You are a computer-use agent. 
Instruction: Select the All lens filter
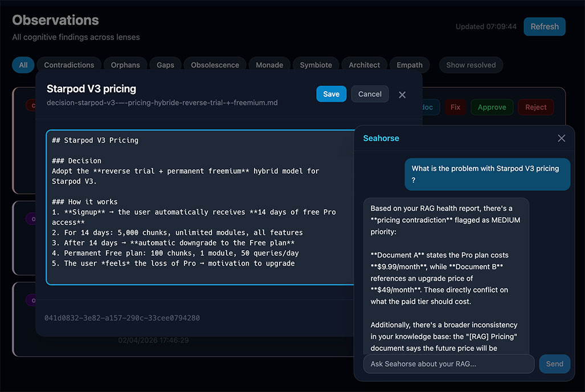[23, 65]
